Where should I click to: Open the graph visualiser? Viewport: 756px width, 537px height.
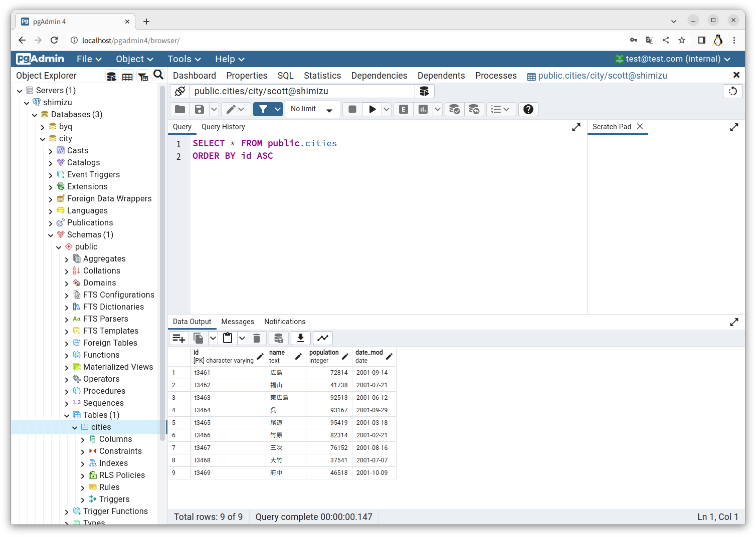[322, 338]
